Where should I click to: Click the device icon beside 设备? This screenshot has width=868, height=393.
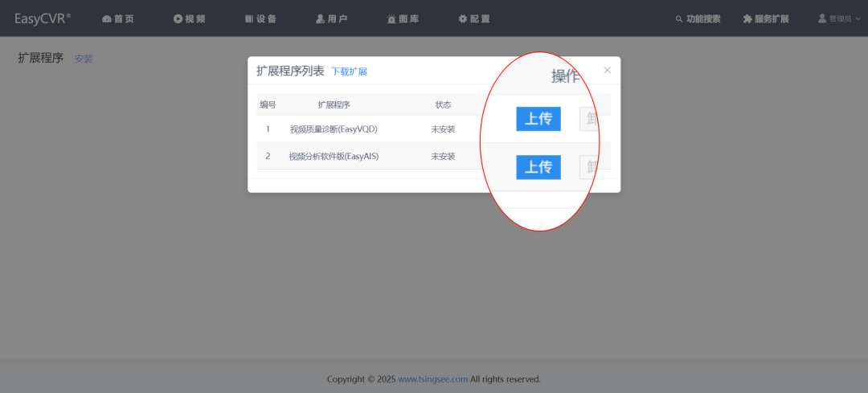coord(249,18)
